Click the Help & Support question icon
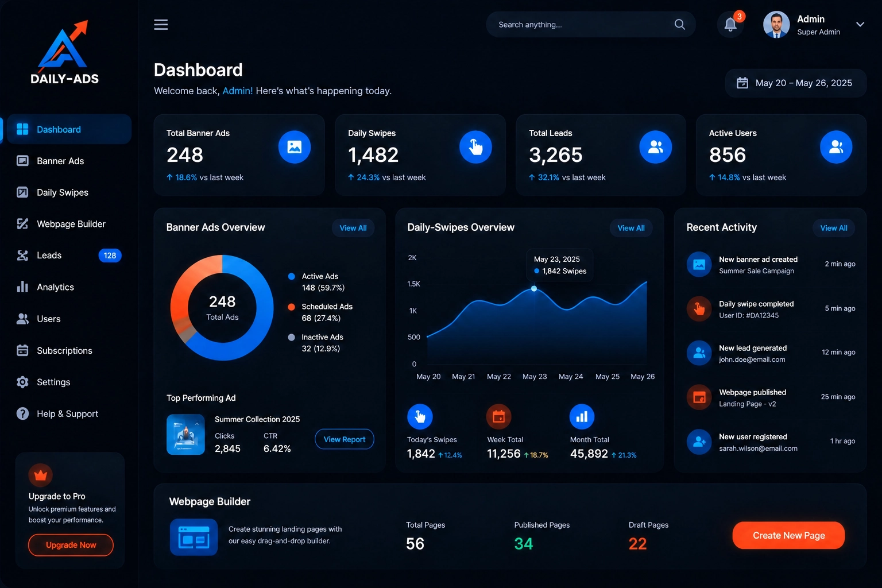Viewport: 882px width, 588px height. pos(22,413)
